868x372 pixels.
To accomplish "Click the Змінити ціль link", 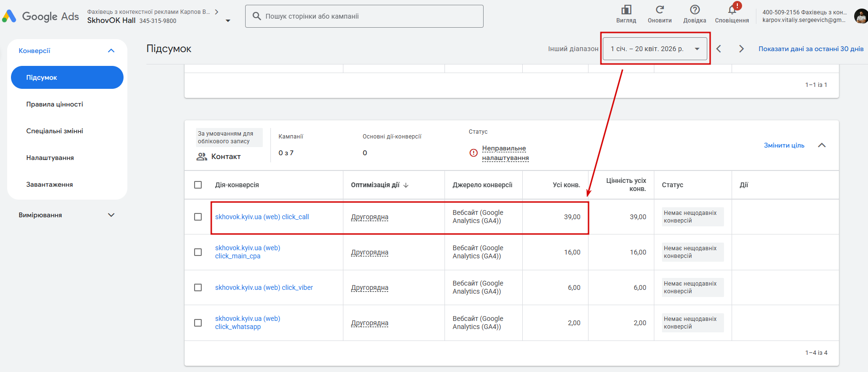I will tap(784, 145).
